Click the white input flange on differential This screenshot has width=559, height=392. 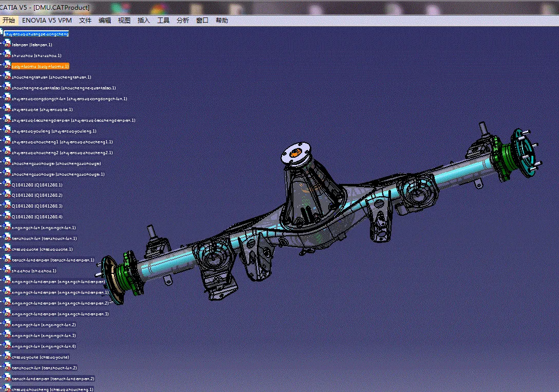[x=296, y=153]
